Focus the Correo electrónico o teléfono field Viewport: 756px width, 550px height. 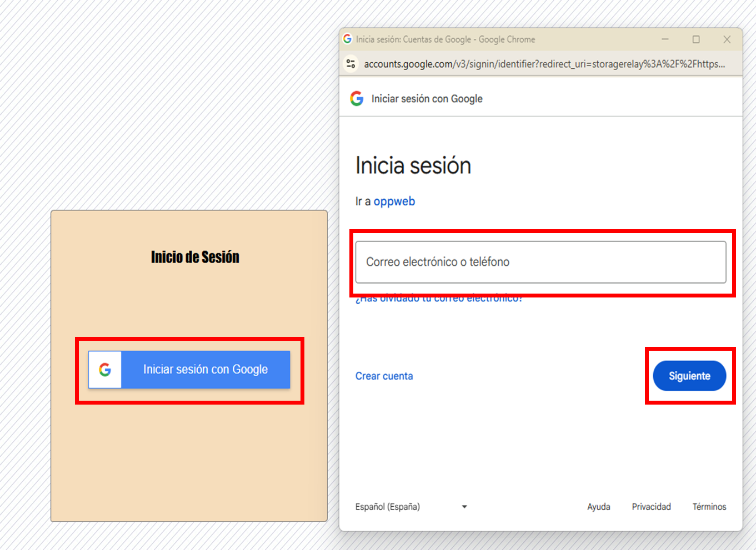[x=540, y=262]
